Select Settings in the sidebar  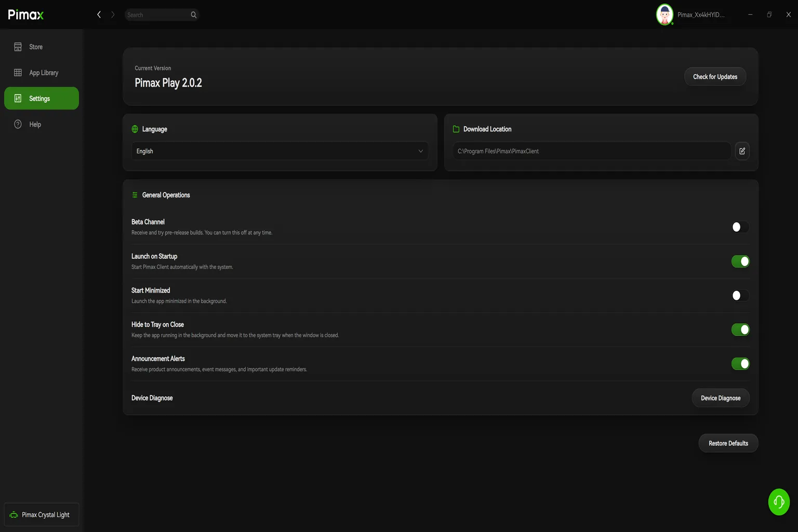[42, 98]
